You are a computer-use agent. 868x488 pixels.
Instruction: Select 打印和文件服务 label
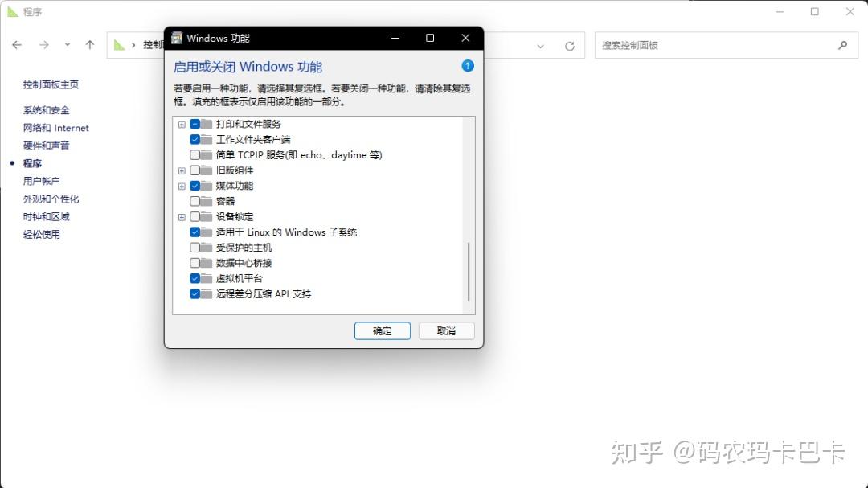(x=248, y=124)
